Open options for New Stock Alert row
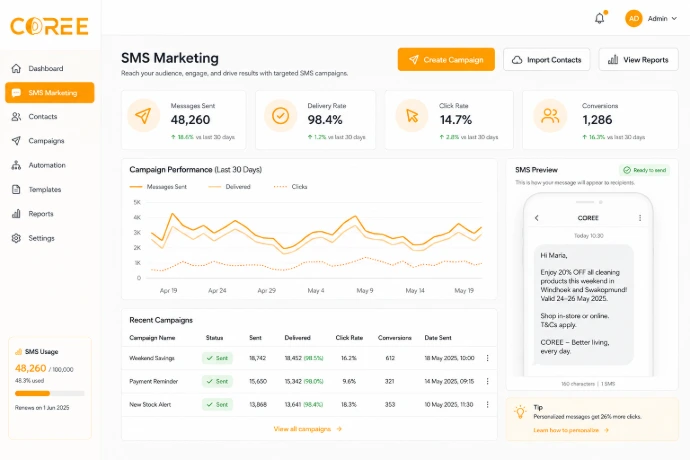The width and height of the screenshot is (690, 460). (x=487, y=404)
